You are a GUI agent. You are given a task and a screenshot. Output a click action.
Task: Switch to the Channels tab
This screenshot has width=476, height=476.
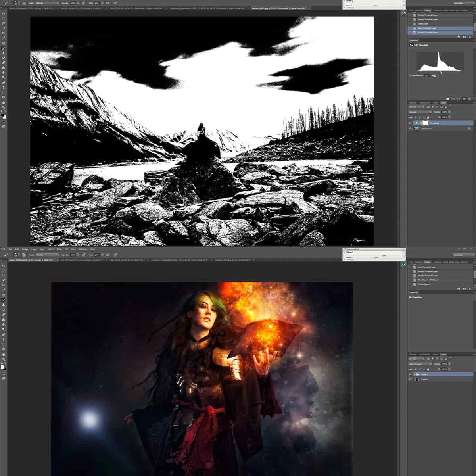coord(413,102)
